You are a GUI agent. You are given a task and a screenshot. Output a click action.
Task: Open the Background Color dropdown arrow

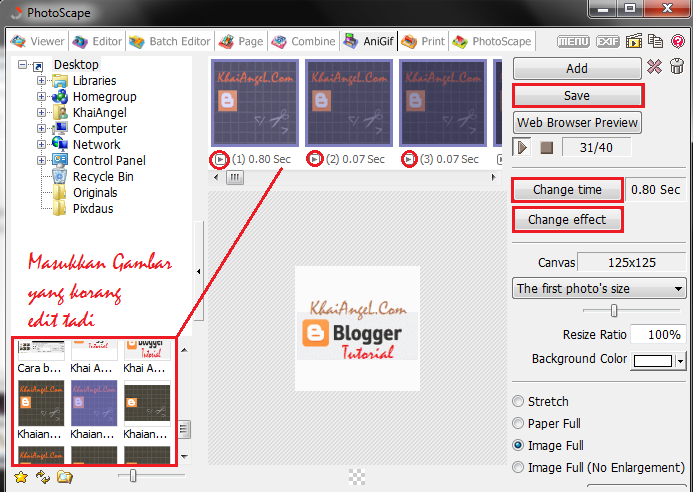(681, 361)
